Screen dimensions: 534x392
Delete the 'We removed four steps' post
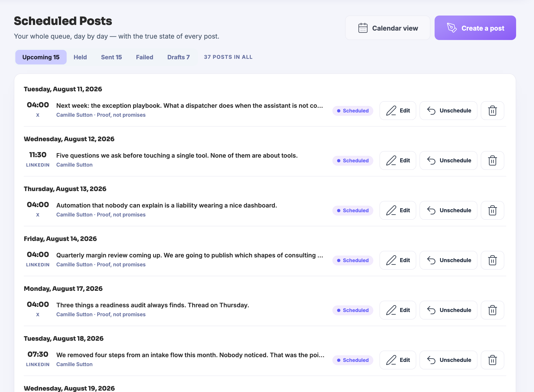point(492,360)
